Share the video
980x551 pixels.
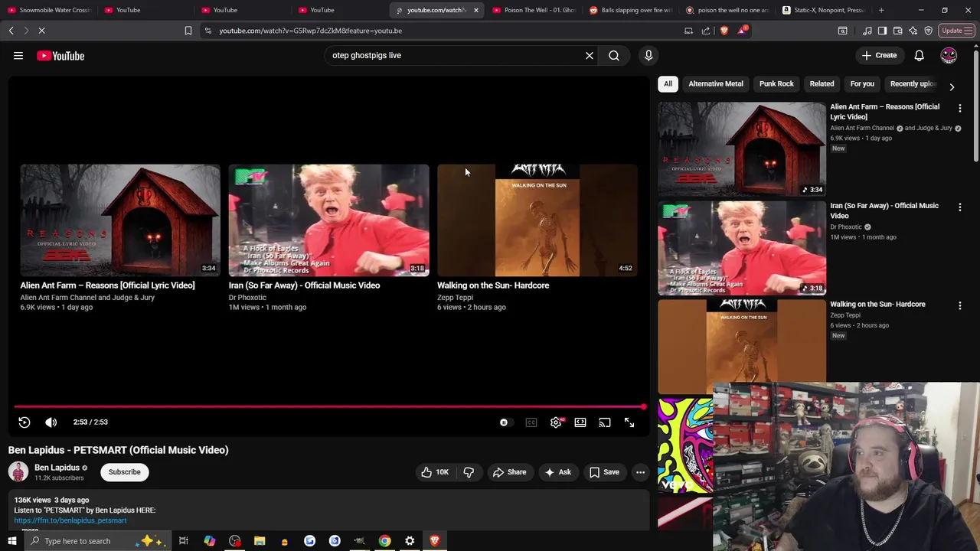point(509,472)
